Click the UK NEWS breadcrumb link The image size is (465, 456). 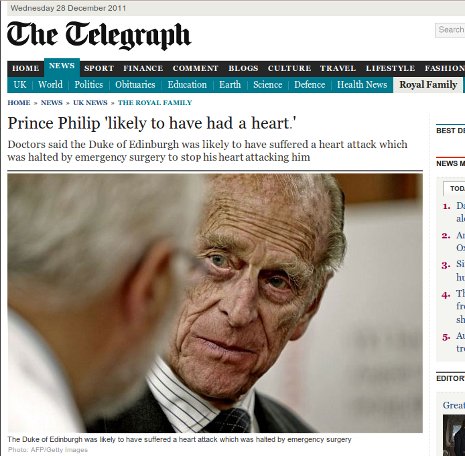pos(90,103)
